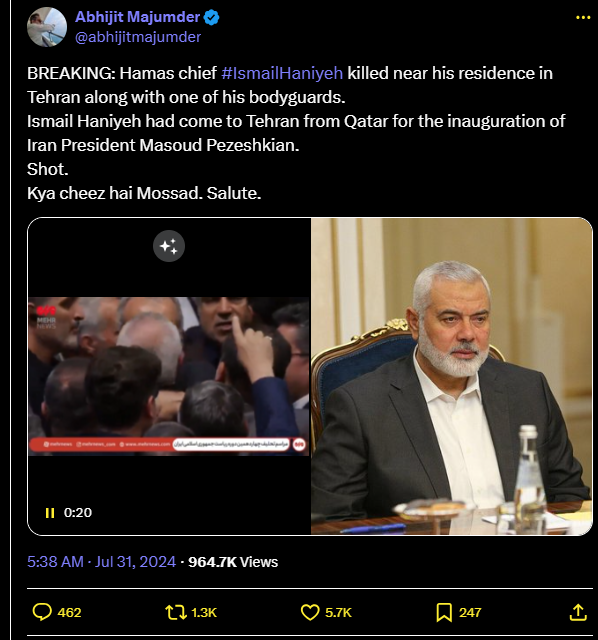Screen dimensions: 598x640
Task: Click the 1.3K reposts count
Action: pos(204,613)
